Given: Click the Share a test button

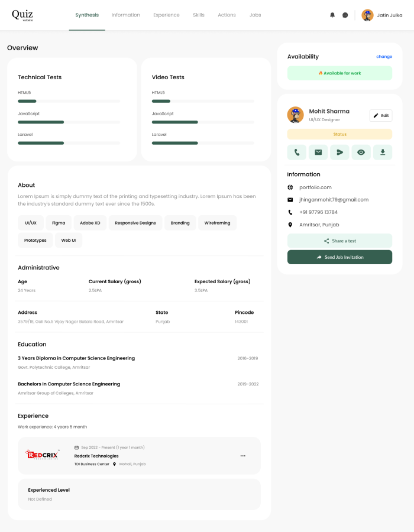Looking at the screenshot, I should click(339, 241).
